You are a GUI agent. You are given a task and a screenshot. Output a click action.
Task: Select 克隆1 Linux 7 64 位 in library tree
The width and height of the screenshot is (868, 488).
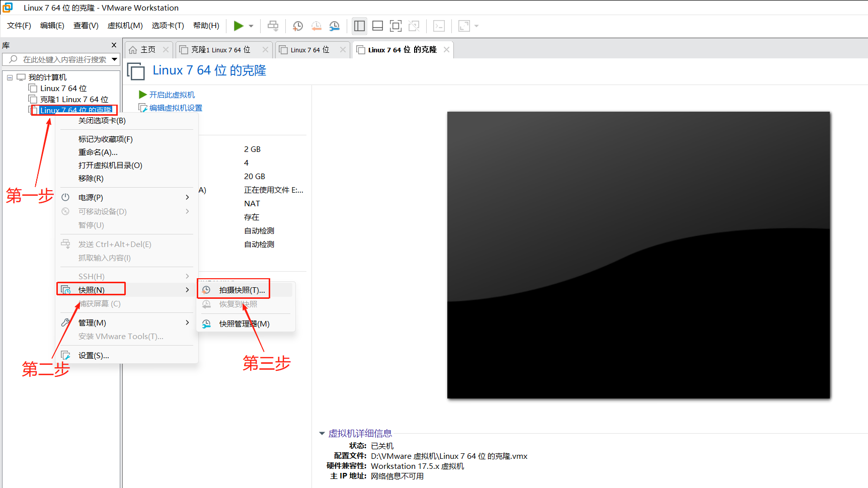pyautogui.click(x=74, y=100)
